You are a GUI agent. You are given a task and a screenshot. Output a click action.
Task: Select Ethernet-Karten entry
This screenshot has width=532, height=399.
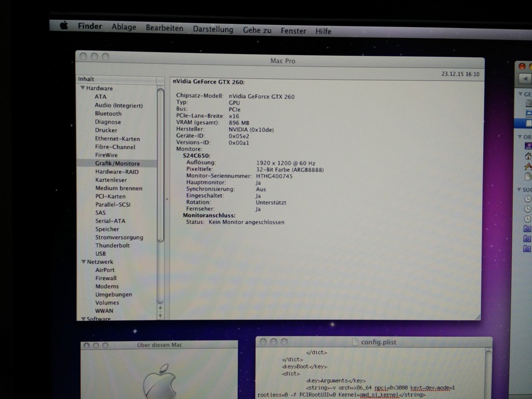117,138
